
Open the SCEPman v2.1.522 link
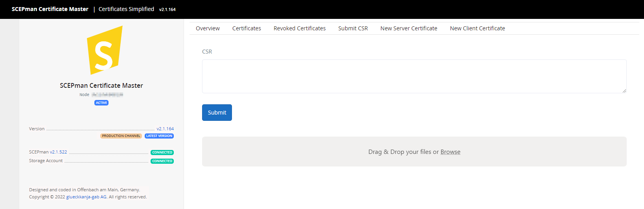click(58, 152)
